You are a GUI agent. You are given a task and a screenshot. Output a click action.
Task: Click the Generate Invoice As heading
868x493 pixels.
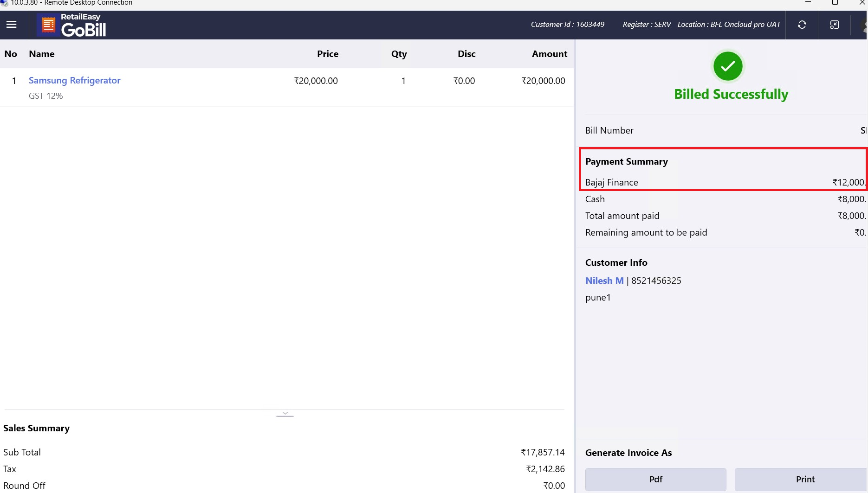pos(628,453)
